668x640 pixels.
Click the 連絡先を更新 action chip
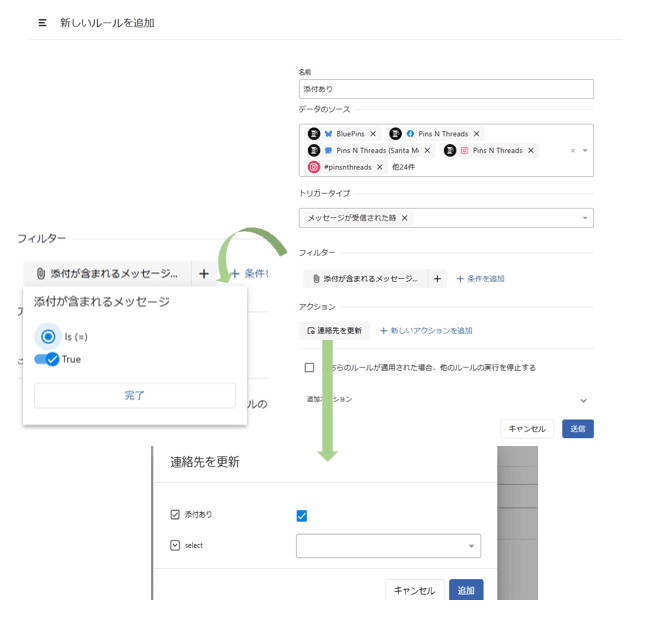click(334, 330)
